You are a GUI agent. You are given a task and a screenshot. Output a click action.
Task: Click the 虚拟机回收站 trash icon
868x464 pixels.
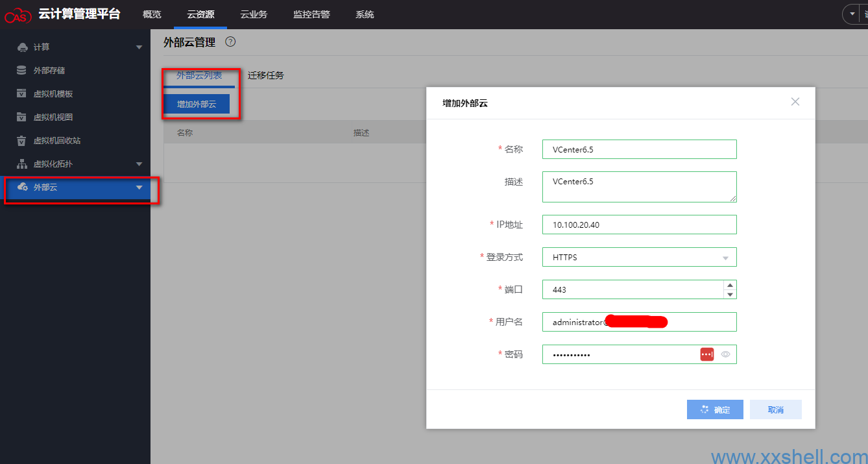pyautogui.click(x=22, y=141)
